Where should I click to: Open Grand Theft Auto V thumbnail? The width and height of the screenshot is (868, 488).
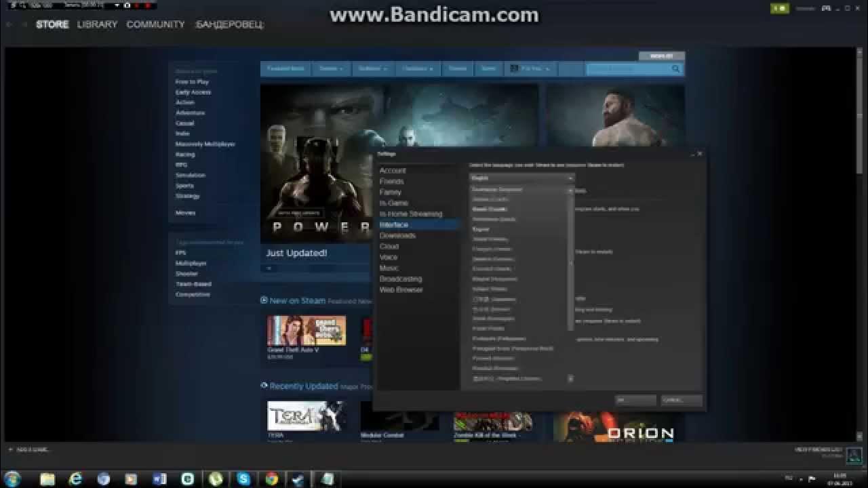(307, 331)
